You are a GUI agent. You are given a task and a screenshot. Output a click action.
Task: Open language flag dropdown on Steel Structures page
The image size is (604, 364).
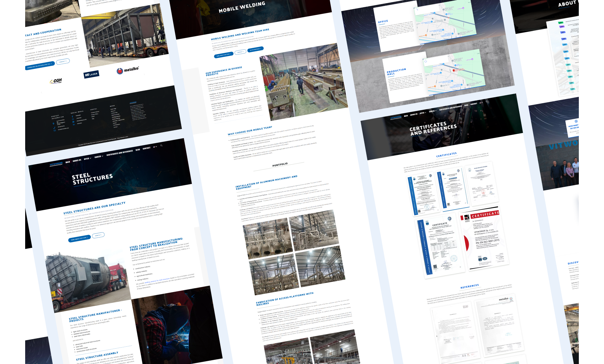[x=155, y=147]
